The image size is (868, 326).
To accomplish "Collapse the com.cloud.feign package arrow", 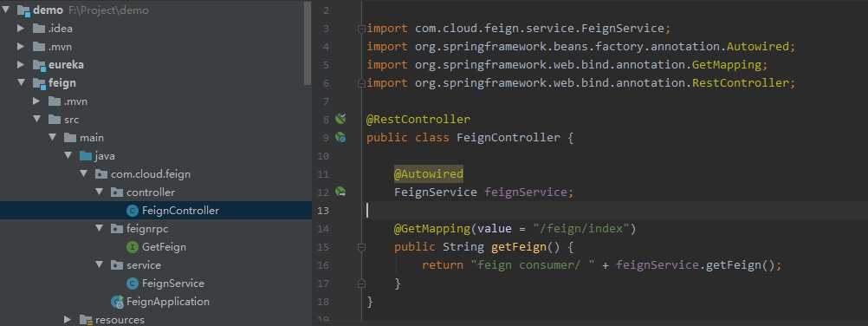I will point(83,174).
